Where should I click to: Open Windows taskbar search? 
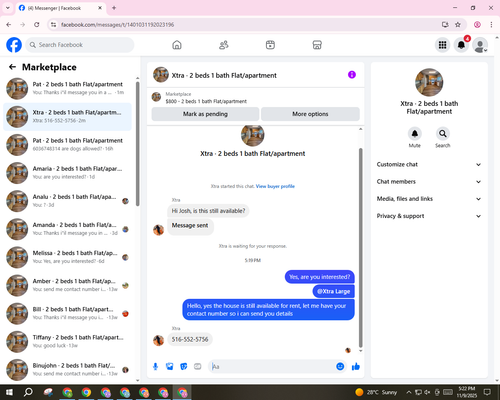(x=28, y=392)
